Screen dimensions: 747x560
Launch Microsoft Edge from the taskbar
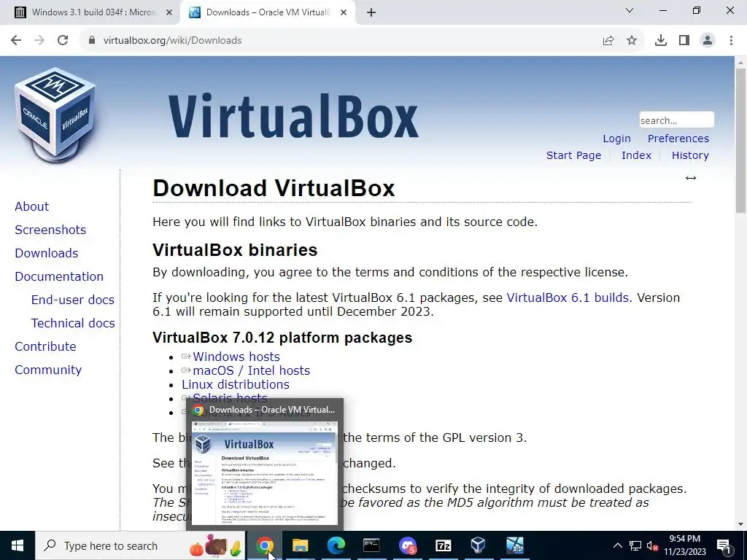(x=336, y=545)
